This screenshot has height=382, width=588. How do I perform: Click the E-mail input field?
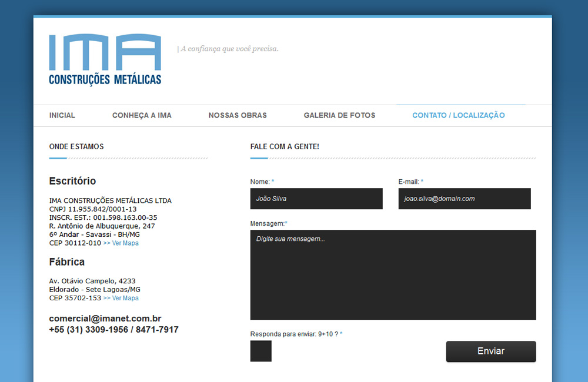(465, 199)
